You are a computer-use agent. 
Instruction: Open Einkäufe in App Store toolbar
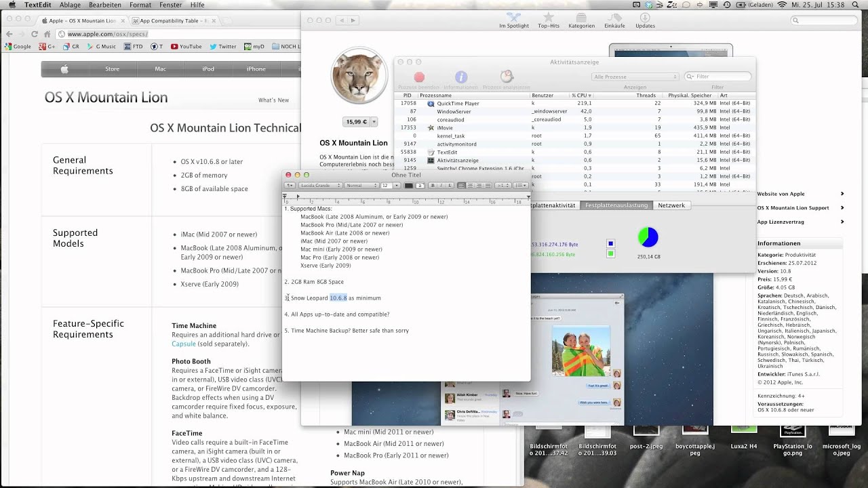(614, 20)
